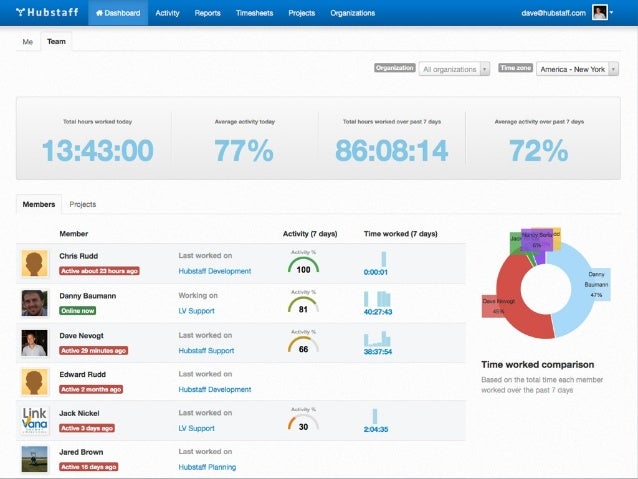
Task: Click the bar chart above 40:27:43
Action: (377, 298)
